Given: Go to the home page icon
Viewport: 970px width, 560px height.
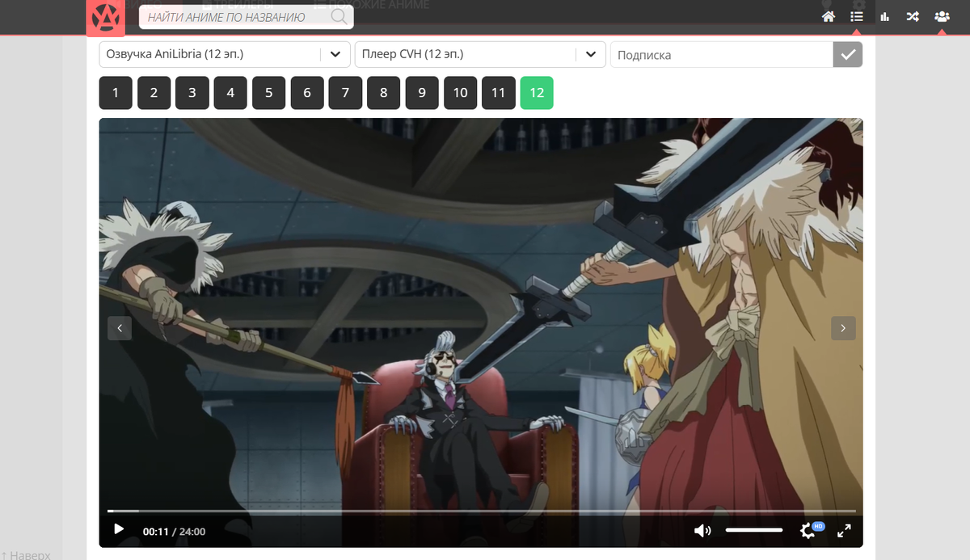Looking at the screenshot, I should point(829,16).
